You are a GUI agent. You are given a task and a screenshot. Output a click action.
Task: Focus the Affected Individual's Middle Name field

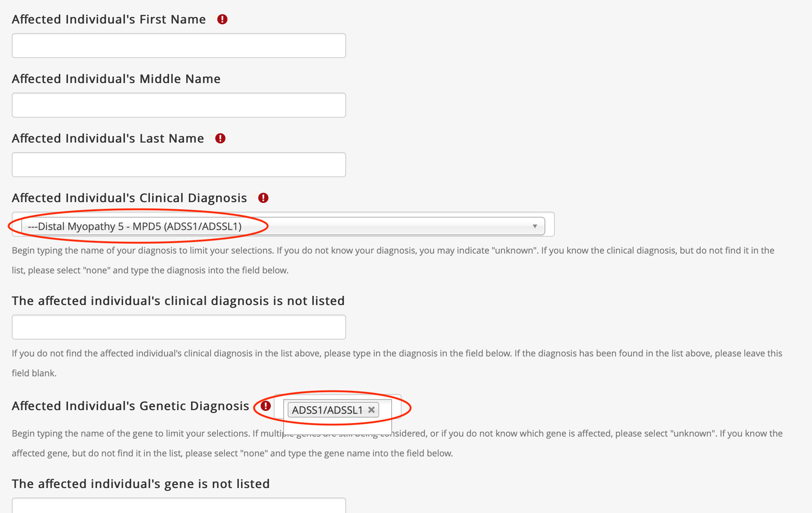(x=179, y=105)
